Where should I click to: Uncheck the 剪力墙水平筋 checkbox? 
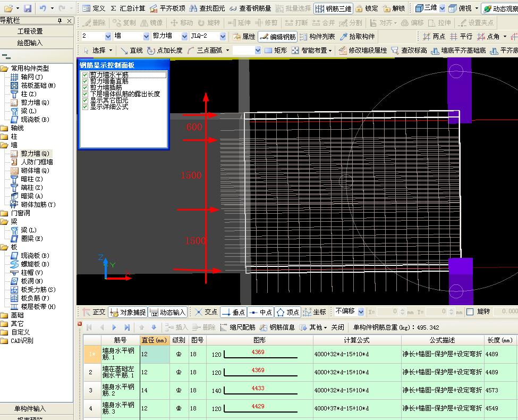(x=84, y=75)
